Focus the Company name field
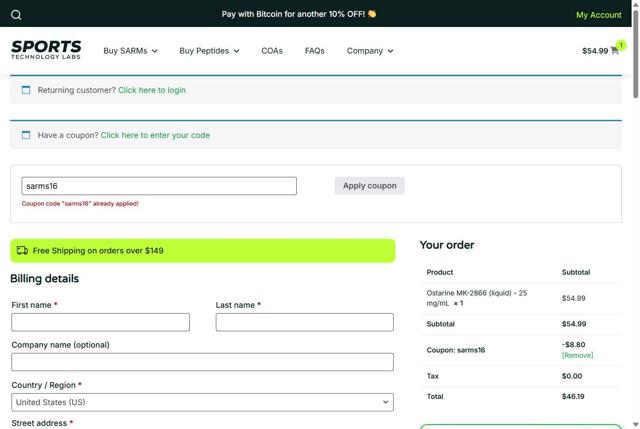 click(x=202, y=362)
